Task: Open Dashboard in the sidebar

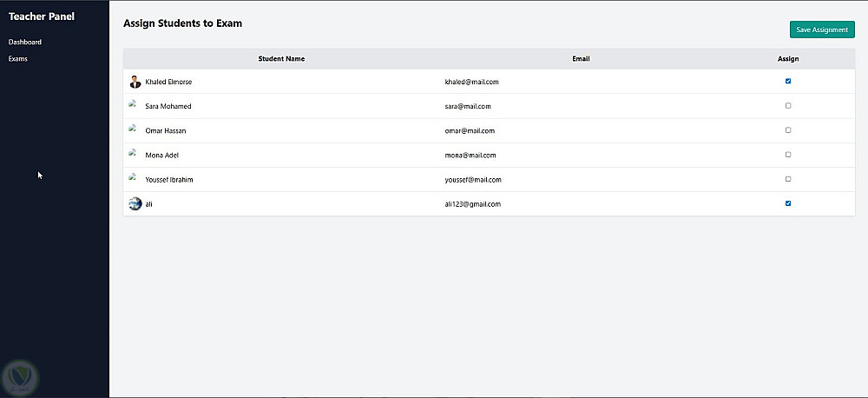Action: tap(25, 42)
